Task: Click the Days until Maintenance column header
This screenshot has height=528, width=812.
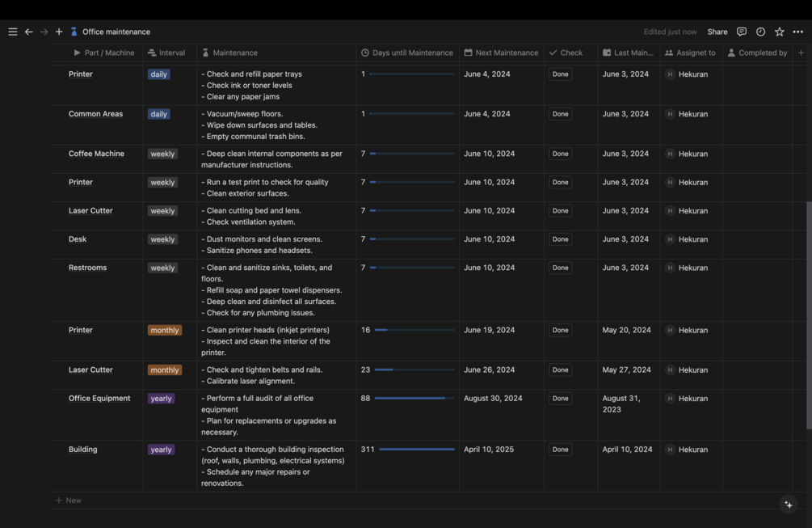Action: point(407,53)
